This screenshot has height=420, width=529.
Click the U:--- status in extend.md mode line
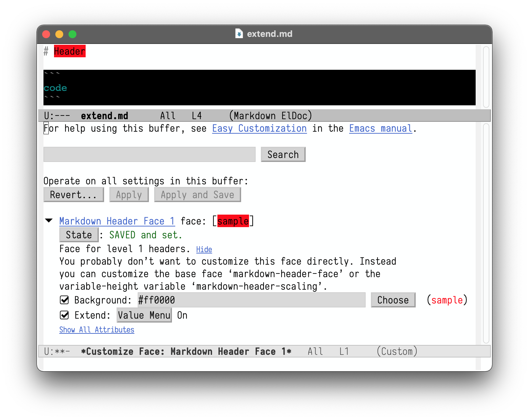(x=57, y=116)
